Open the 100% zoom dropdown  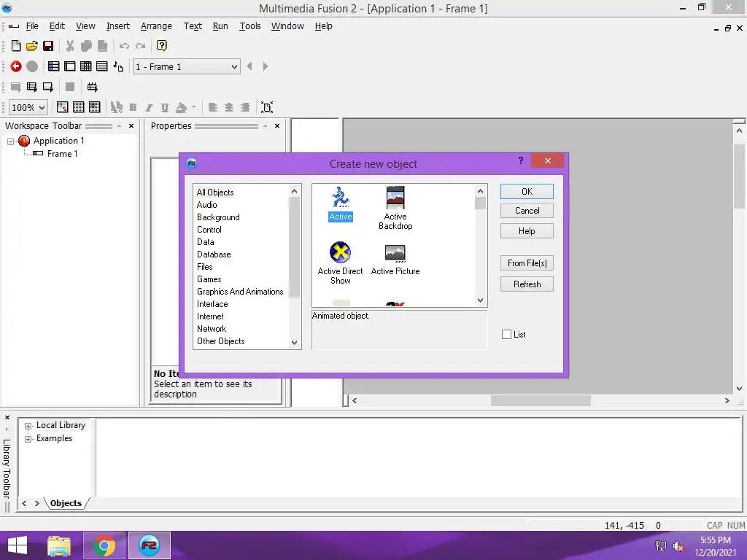coord(42,108)
